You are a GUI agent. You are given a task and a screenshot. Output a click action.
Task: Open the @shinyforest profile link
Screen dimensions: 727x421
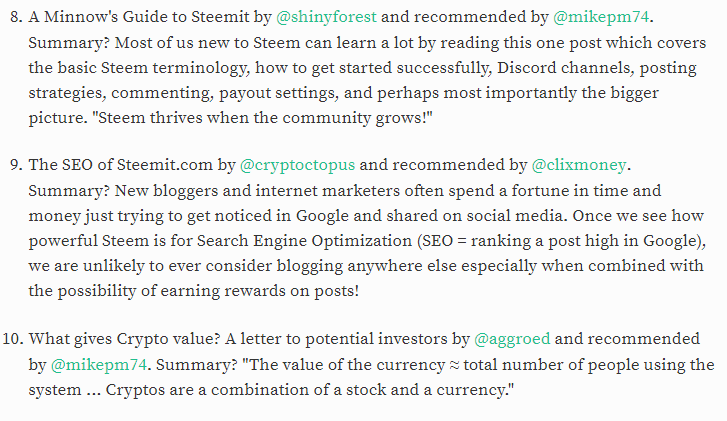click(x=326, y=17)
